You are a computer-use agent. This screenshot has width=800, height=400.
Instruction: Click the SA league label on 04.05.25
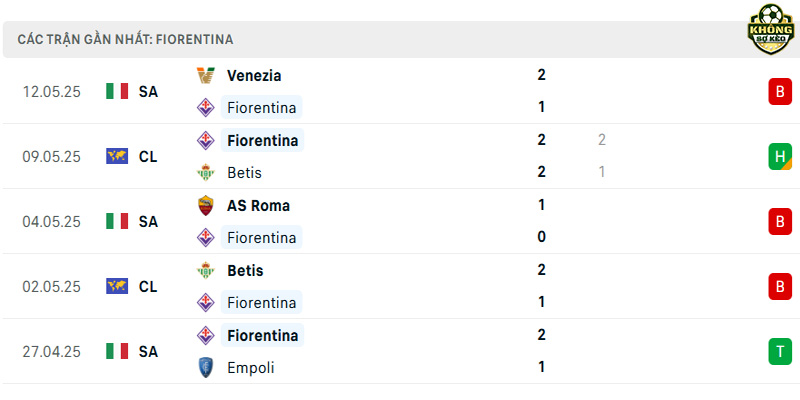click(x=148, y=221)
